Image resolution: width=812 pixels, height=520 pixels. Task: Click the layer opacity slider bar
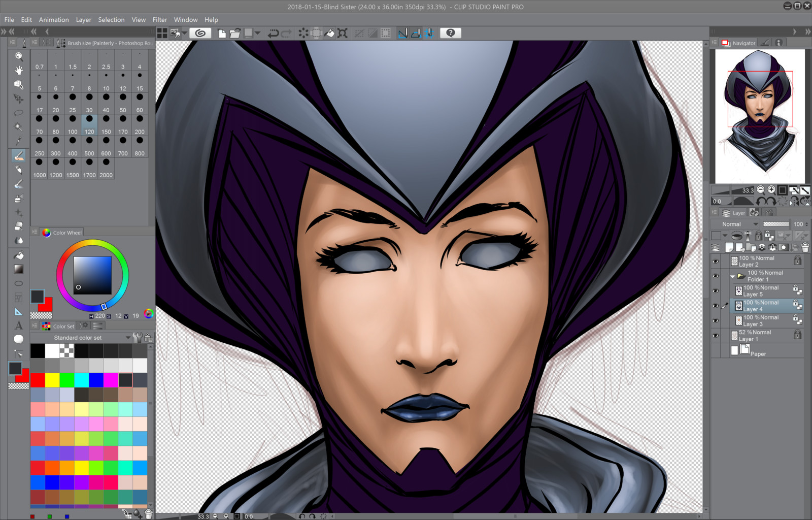pos(776,224)
